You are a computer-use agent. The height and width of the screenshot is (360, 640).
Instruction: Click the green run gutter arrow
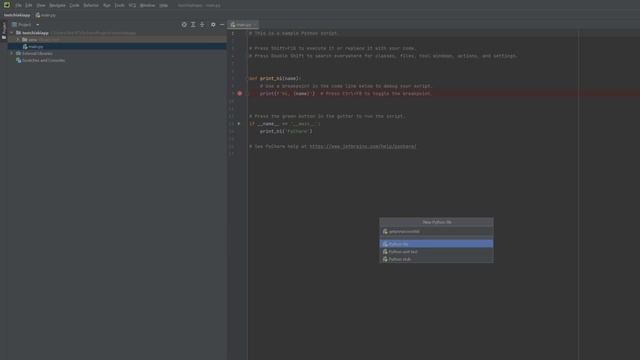[x=239, y=124]
